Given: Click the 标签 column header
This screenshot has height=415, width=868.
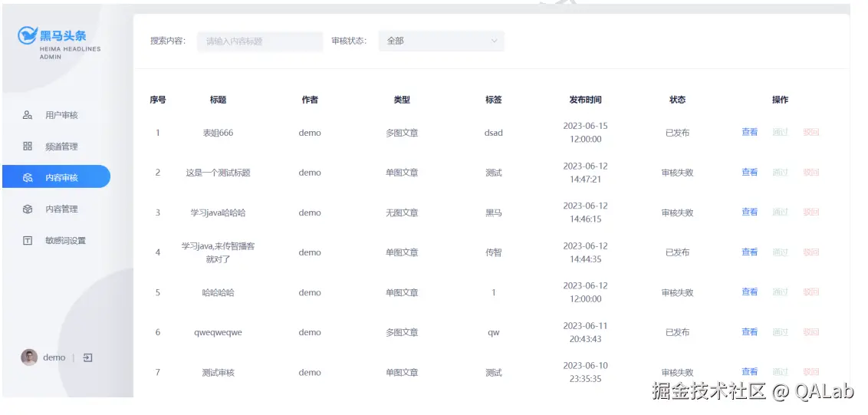Looking at the screenshot, I should 493,100.
